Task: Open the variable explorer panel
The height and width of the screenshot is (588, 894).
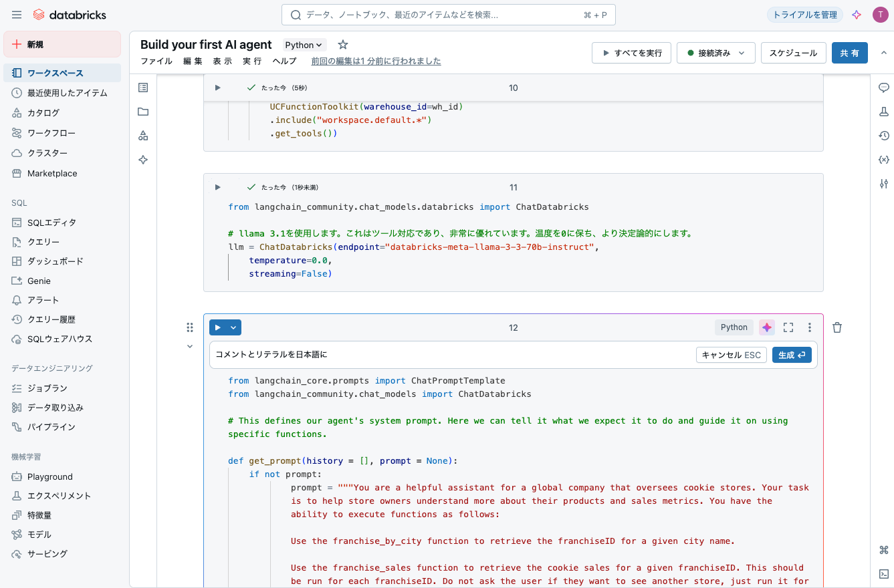Action: pos(884,159)
